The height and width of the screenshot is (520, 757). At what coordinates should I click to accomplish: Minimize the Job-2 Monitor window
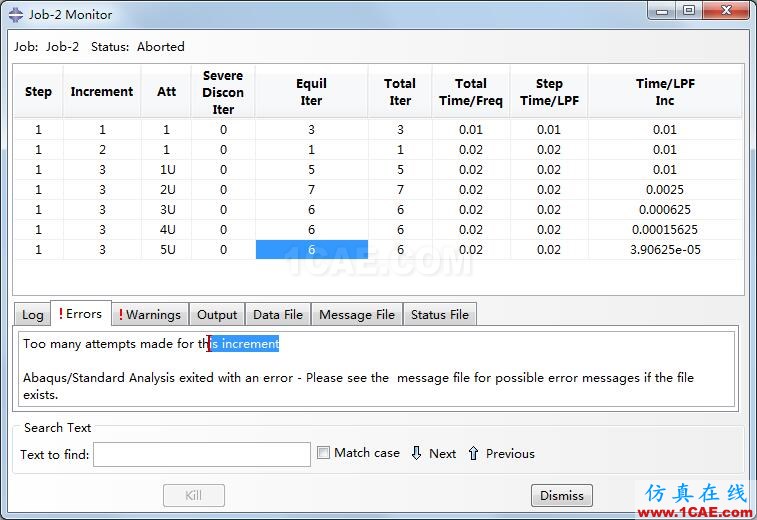click(662, 11)
